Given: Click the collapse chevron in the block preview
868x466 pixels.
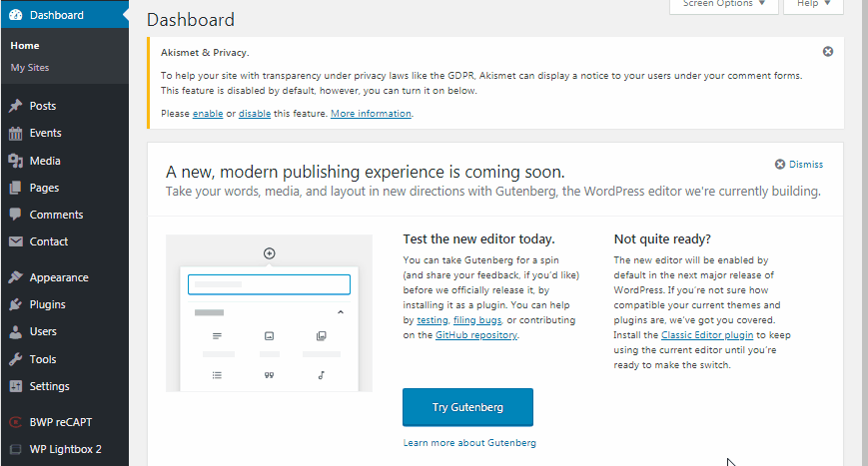Looking at the screenshot, I should point(341,312).
